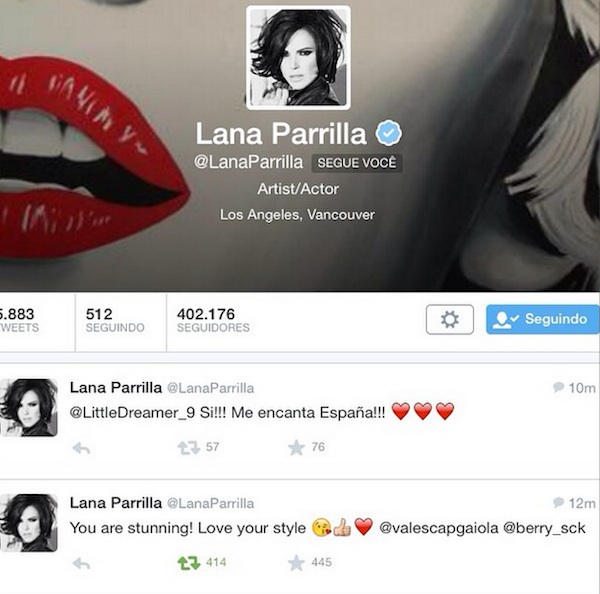Open the gear settings dropdown on the profile
Image resolution: width=600 pixels, height=594 pixels.
[x=450, y=319]
